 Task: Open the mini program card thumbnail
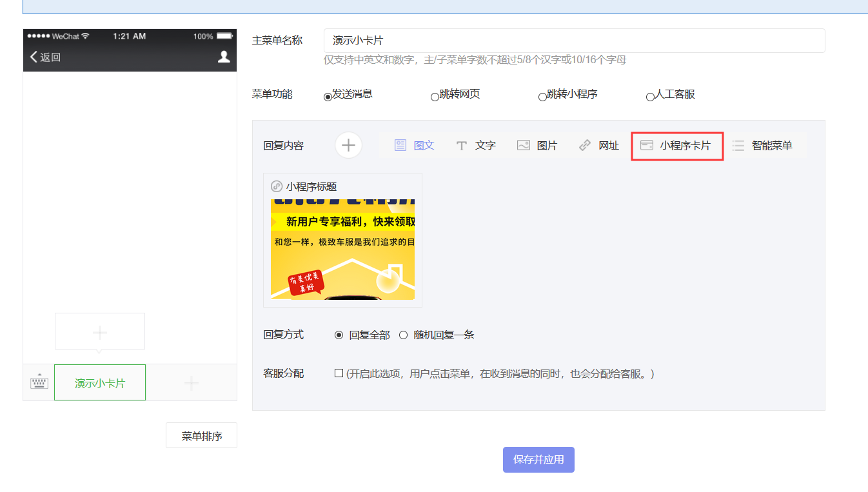342,249
